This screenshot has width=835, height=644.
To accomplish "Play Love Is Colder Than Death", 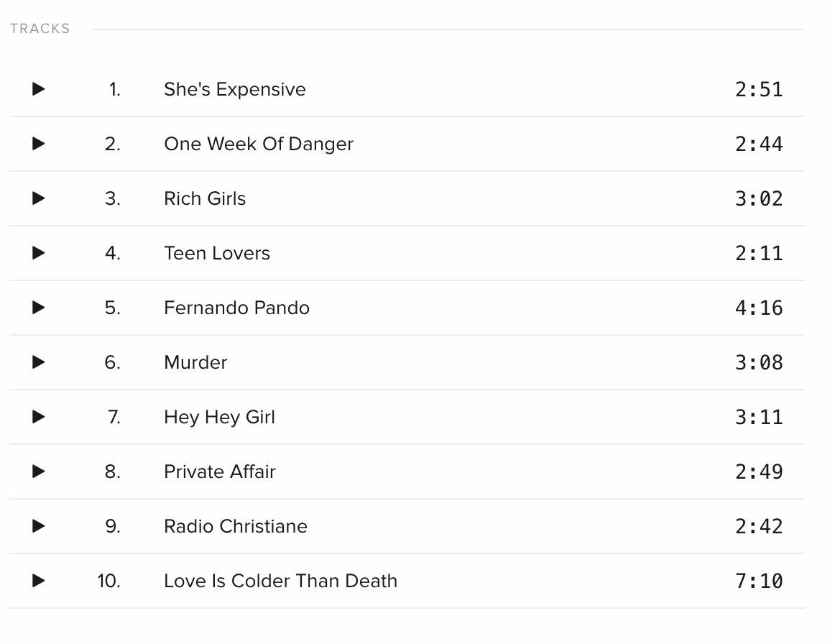I will [38, 581].
